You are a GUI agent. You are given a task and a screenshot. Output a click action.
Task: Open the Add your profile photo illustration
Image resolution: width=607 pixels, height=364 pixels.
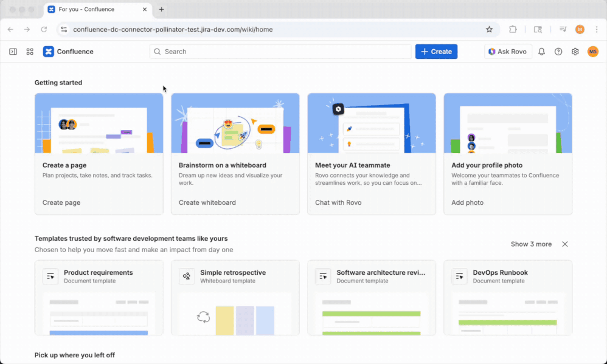(508, 123)
